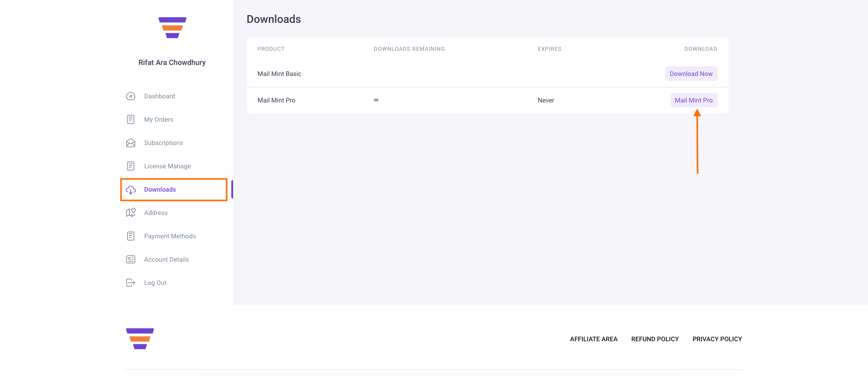Click the Mail Mint Pro download button
Screen dimensions: 868x376
tap(694, 100)
